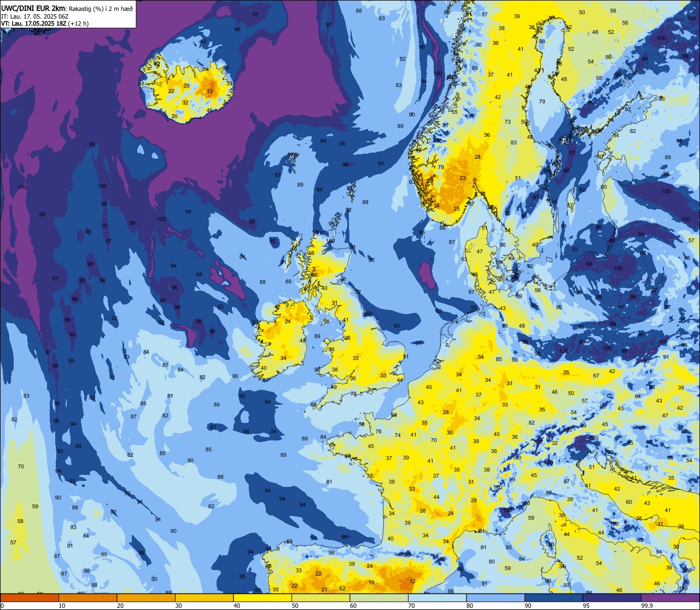The image size is (700, 610).
Task: Select the 50–60 pale yellow legend swatch
Action: coord(320,598)
